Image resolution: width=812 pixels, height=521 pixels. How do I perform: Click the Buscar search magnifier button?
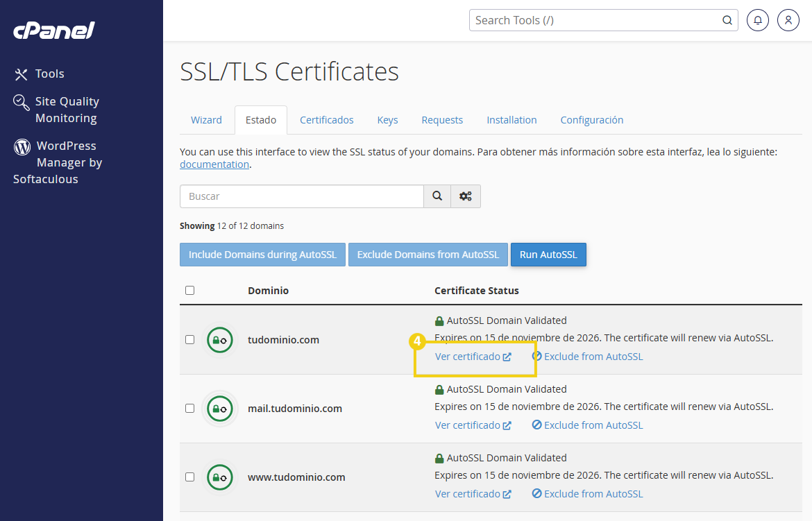click(437, 196)
